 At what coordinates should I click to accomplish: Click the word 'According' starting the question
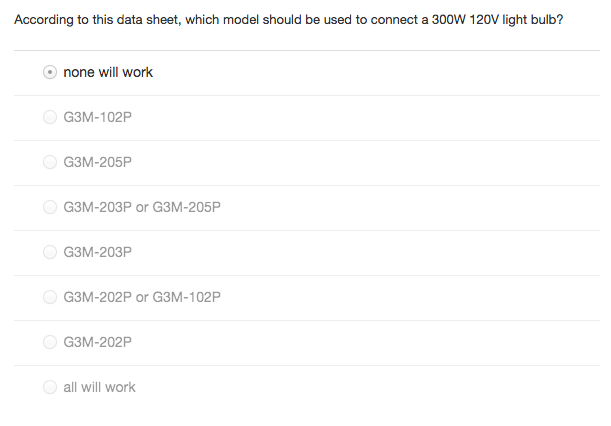pyautogui.click(x=44, y=20)
